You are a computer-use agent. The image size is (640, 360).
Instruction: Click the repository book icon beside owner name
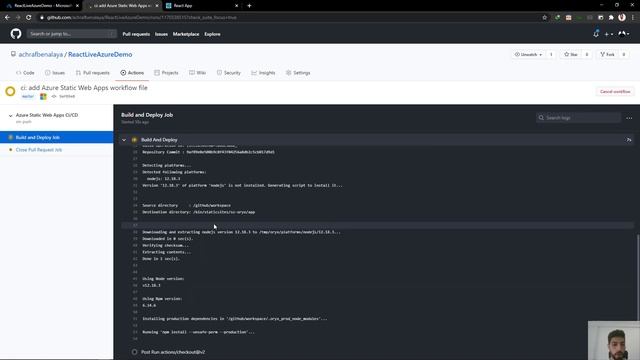click(x=13, y=54)
